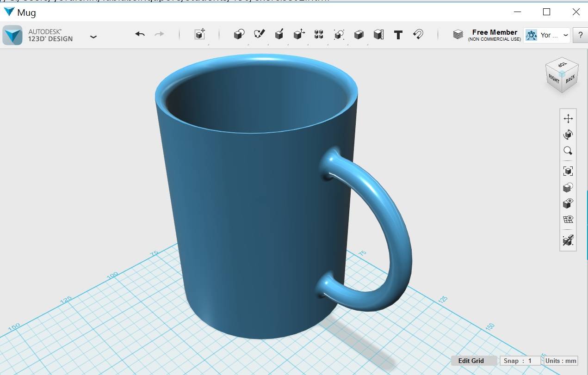Image resolution: width=588 pixels, height=375 pixels.
Task: Open the Units mm setting
Action: tap(561, 361)
